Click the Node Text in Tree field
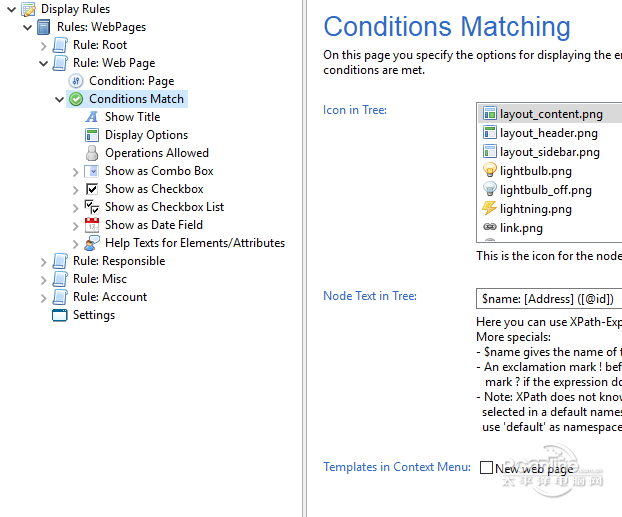Viewport: 622px width, 517px height. pyautogui.click(x=548, y=298)
